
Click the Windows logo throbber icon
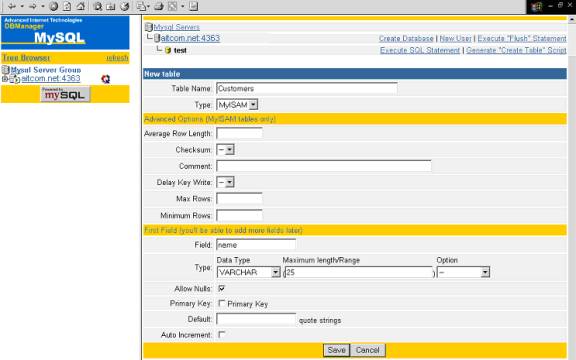click(x=536, y=7)
